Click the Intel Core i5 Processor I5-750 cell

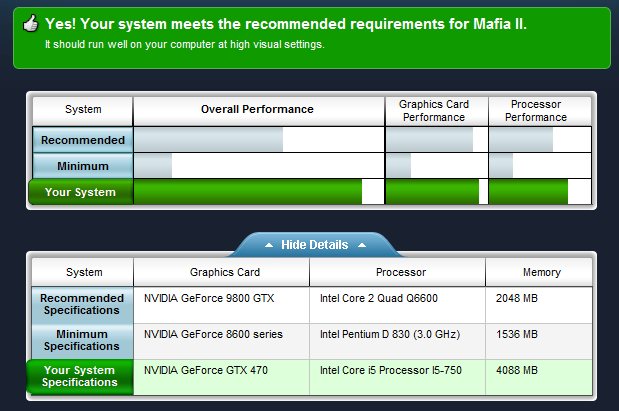pyautogui.click(x=398, y=377)
